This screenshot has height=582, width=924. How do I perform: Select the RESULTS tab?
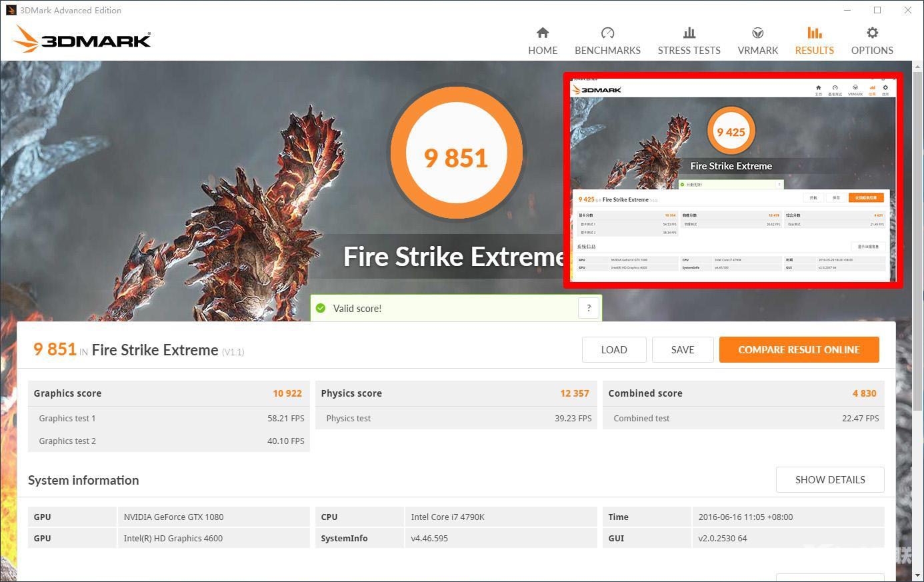click(814, 41)
